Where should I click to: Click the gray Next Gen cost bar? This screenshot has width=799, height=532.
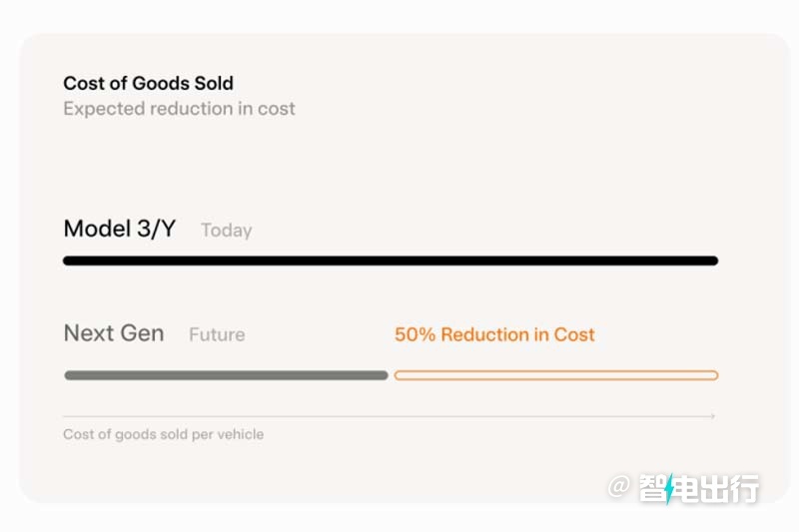227,375
